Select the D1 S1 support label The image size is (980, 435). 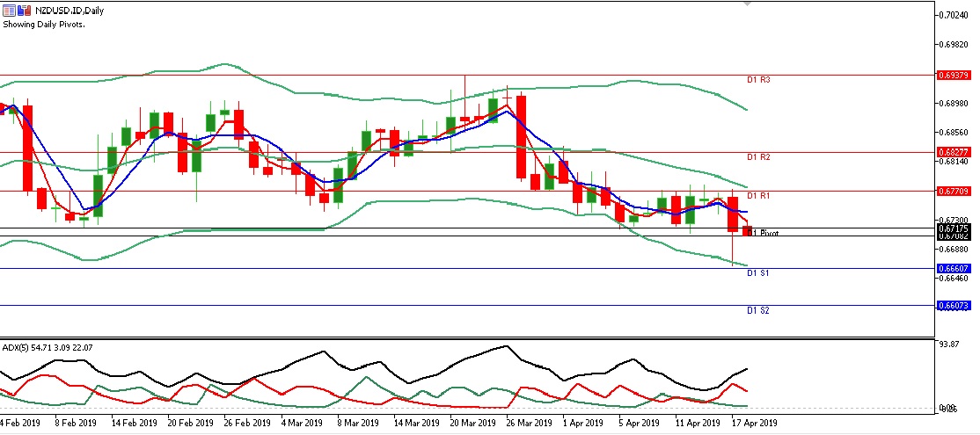point(758,273)
